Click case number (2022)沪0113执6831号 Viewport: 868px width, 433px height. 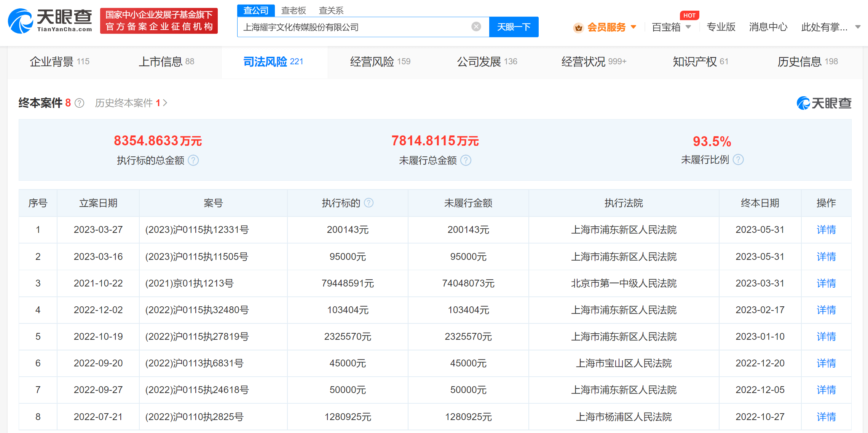click(194, 363)
